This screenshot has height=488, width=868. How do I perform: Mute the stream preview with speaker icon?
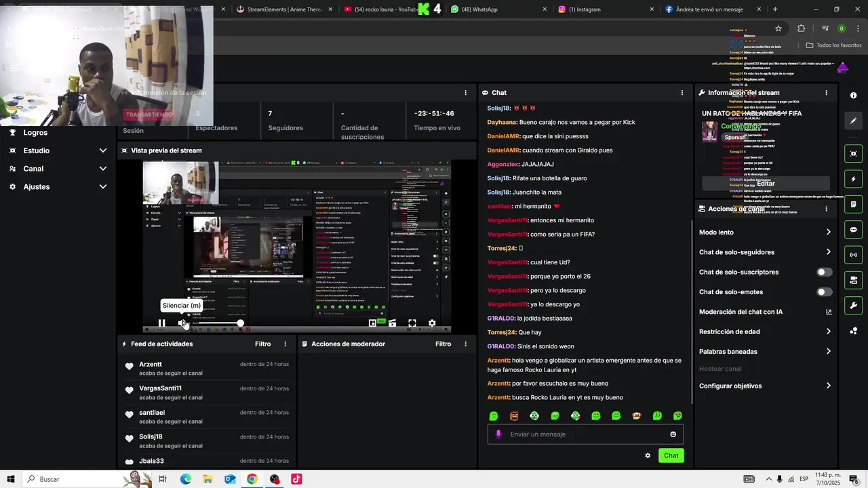click(x=182, y=323)
